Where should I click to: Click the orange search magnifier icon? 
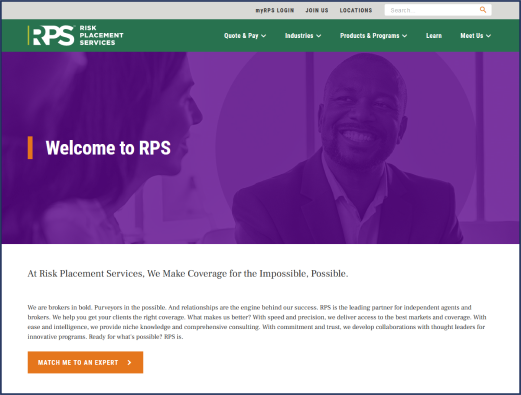(x=483, y=10)
